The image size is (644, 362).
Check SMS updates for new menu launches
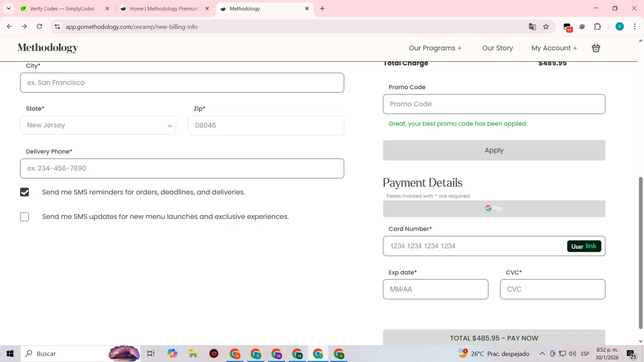tap(24, 217)
